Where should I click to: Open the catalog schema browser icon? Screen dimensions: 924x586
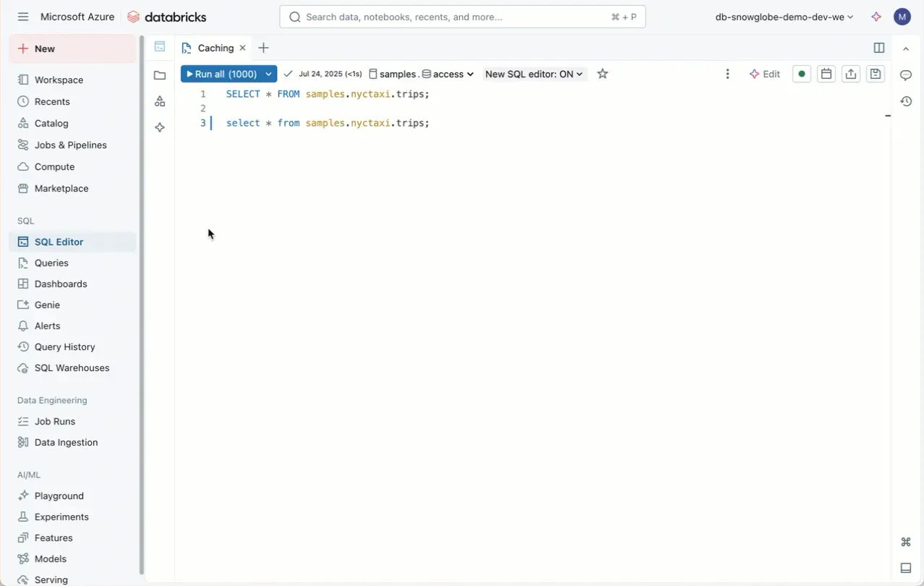coord(160,101)
